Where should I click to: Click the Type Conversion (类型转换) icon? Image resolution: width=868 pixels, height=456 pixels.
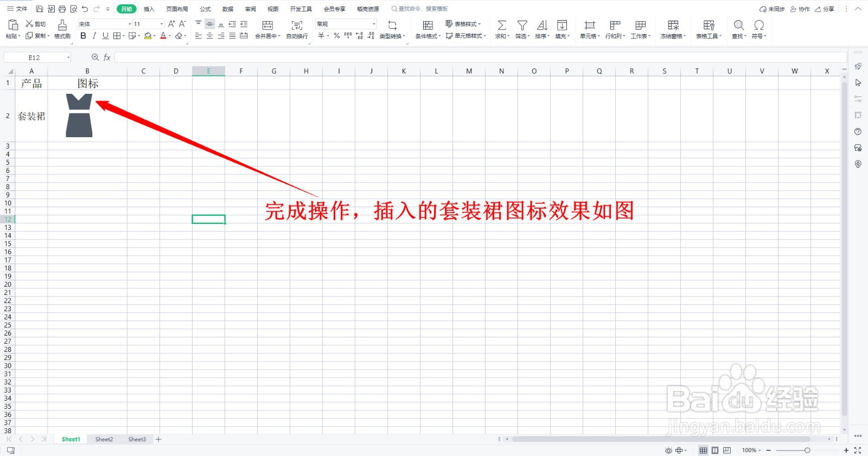[392, 25]
